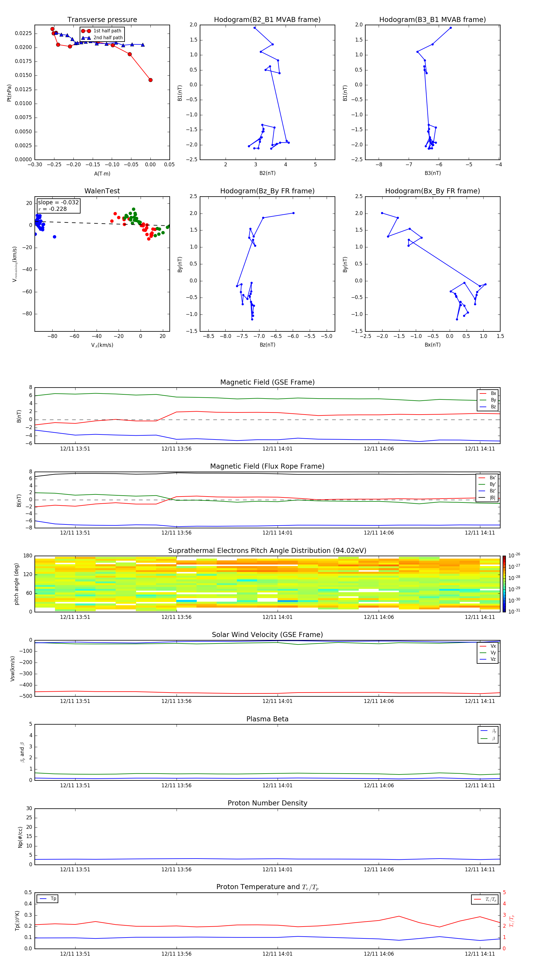535x980 pixels.
Task: Click the 10^-31 colorbar label
Action: (x=514, y=611)
